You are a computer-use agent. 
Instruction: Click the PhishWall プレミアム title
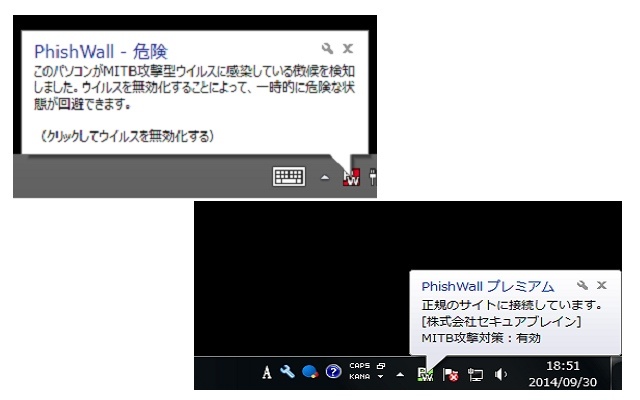click(x=488, y=287)
